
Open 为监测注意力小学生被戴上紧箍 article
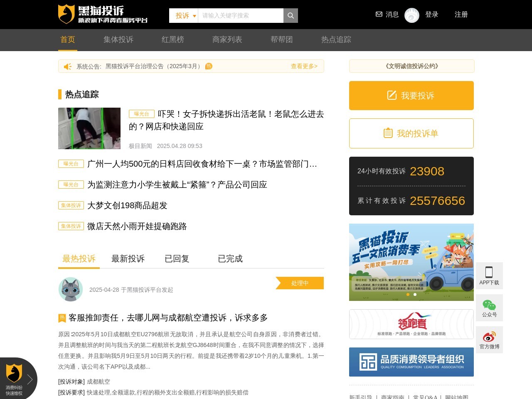tap(177, 185)
